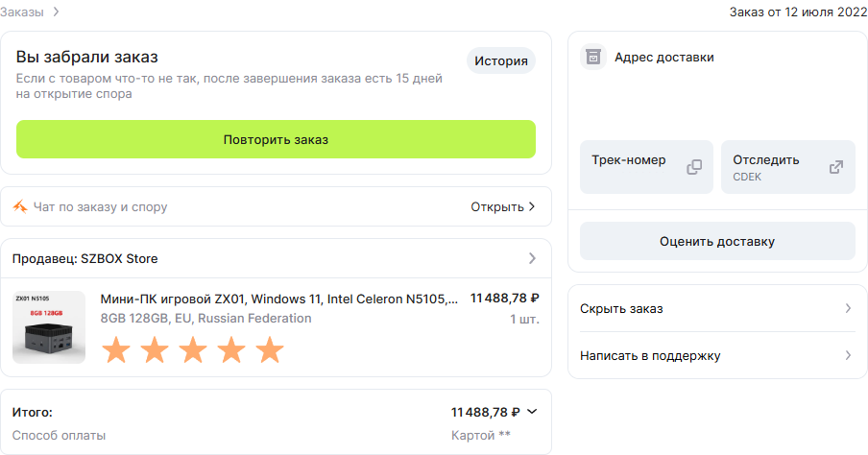
Task: Copy the track number using the copy icon
Action: [694, 167]
